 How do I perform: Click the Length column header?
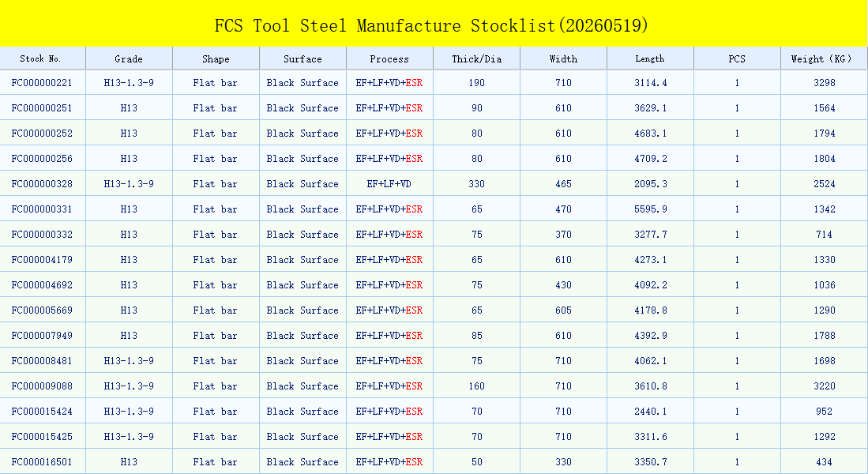[650, 58]
